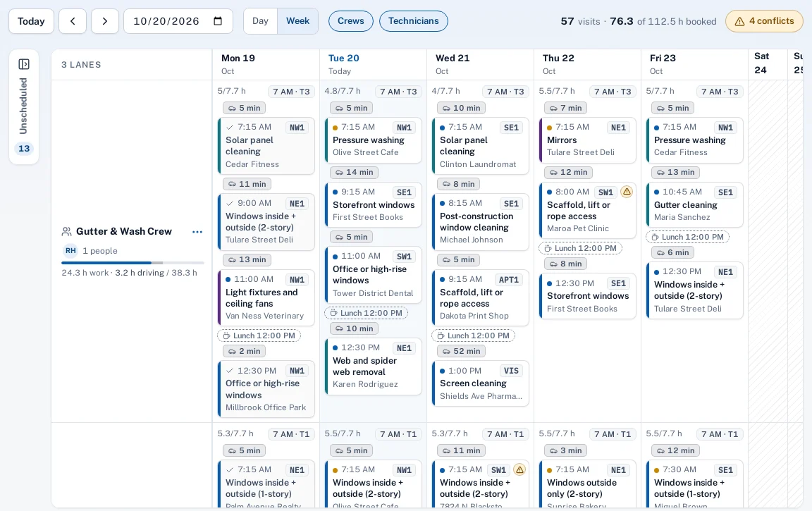Click the '3 LANES' header label
Screen dimensions: 812x511
(x=81, y=65)
